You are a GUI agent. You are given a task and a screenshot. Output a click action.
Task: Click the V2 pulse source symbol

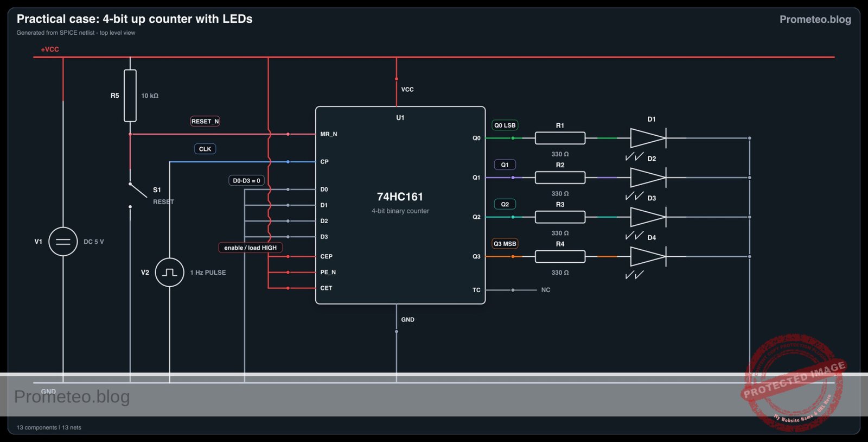(170, 272)
